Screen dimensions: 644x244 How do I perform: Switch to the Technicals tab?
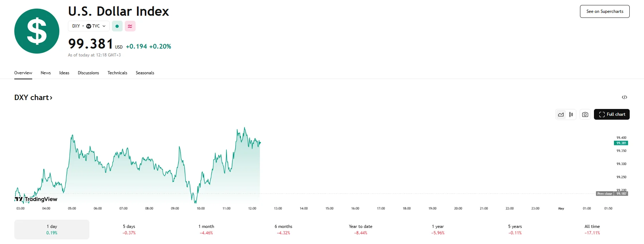tap(117, 73)
